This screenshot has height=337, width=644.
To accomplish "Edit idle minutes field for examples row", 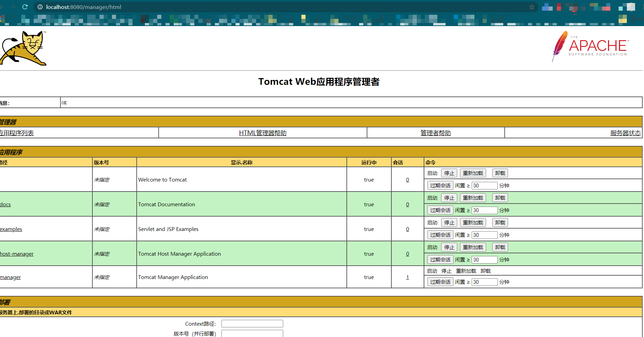I will click(485, 235).
